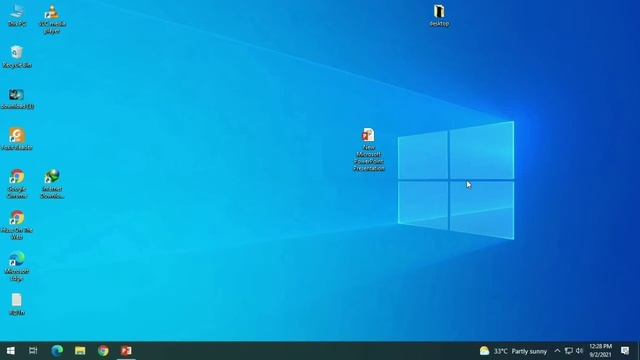Screen dimensions: 640x360
Task: Launch Microsoft Edge from the taskbar
Action: (57, 351)
